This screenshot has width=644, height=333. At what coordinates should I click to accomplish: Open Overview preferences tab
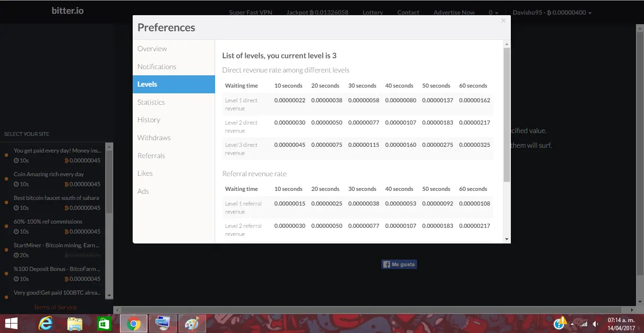pyautogui.click(x=152, y=49)
